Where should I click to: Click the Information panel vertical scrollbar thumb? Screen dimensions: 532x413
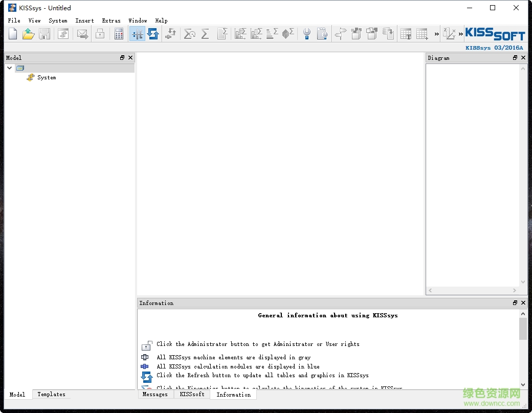tap(522, 329)
